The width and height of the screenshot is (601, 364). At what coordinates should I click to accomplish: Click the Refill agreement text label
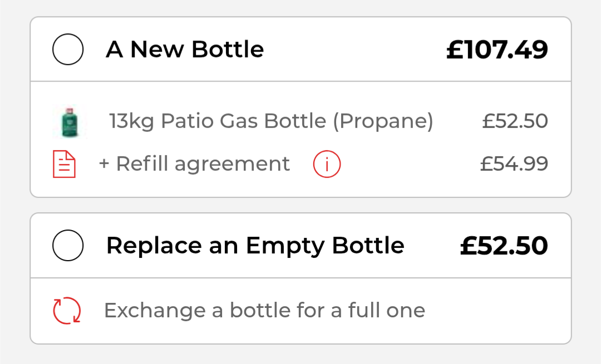203,164
